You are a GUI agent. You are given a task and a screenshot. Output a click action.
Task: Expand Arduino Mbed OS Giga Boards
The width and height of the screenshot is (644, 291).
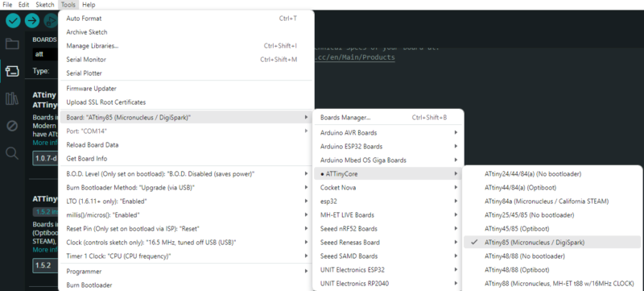tap(388, 160)
